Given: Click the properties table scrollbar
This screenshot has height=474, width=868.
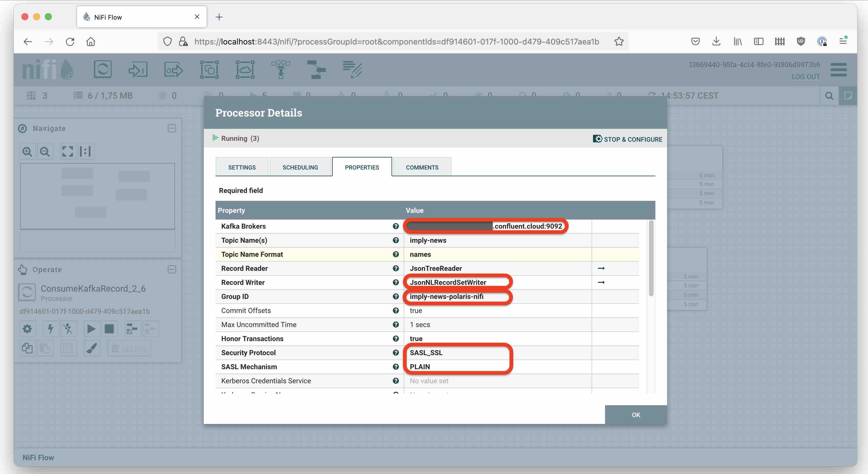Looking at the screenshot, I should (x=651, y=259).
